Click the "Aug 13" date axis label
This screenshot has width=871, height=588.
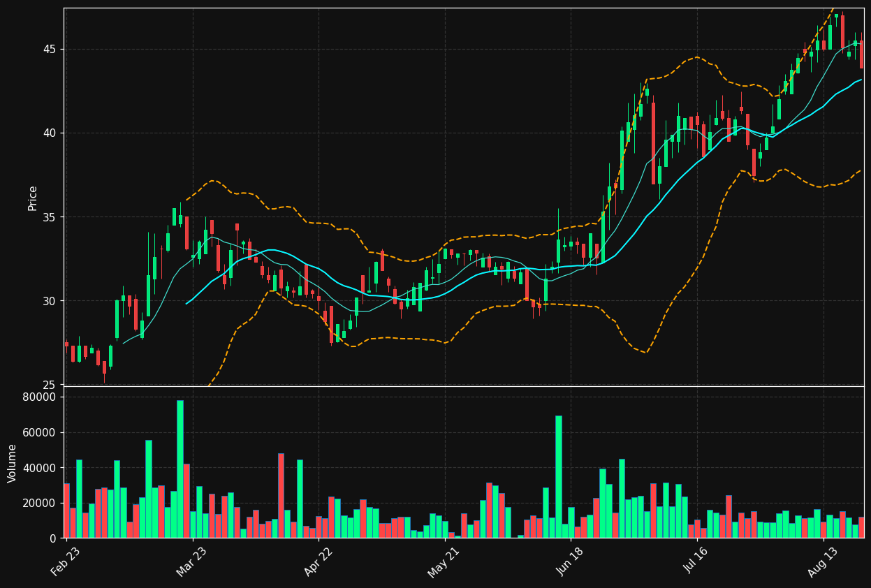[822, 561]
